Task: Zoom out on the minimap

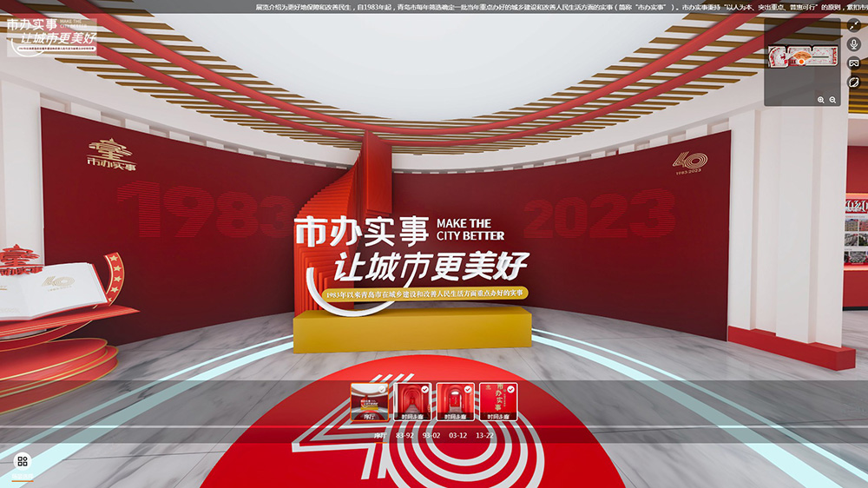Action: point(833,100)
